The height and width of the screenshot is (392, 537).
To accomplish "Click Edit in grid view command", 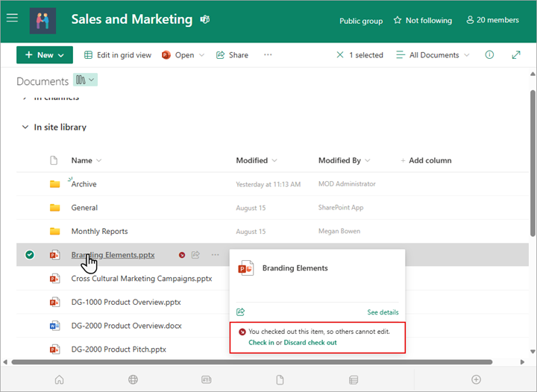I will coord(118,55).
